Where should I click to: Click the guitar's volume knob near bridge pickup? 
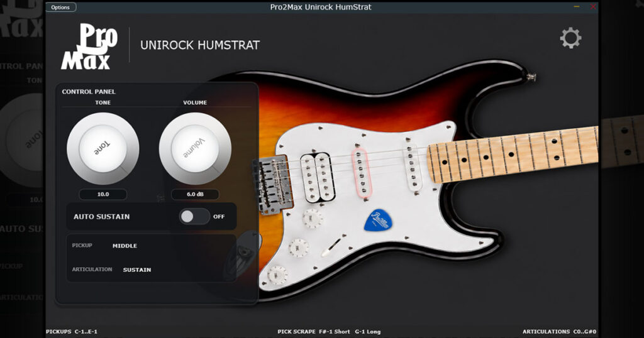coord(313,218)
